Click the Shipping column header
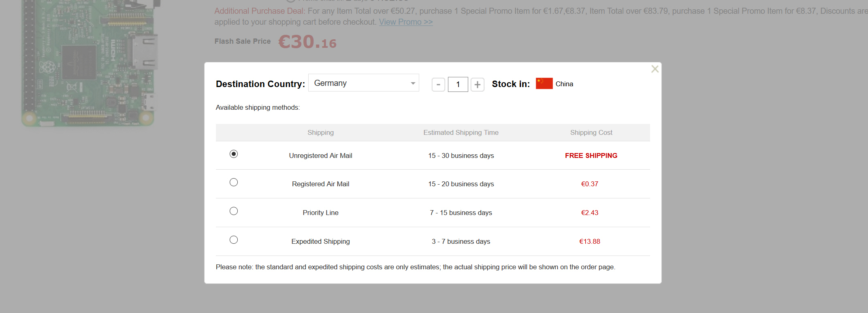The width and height of the screenshot is (868, 313). point(320,132)
